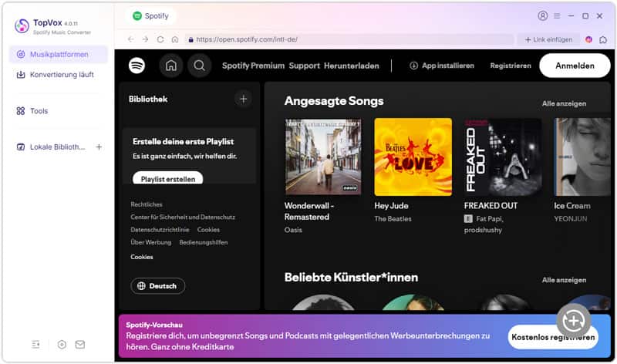Click the Spotify URL address field

tap(349, 39)
